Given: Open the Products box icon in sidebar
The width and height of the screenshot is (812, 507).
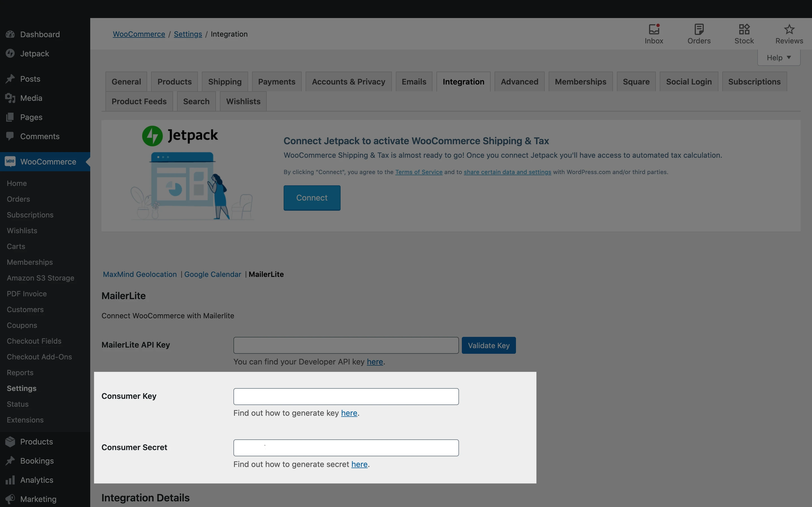Looking at the screenshot, I should click(x=10, y=442).
